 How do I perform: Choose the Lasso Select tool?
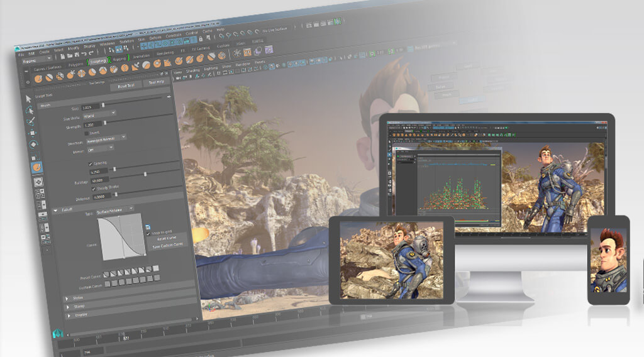point(30,111)
